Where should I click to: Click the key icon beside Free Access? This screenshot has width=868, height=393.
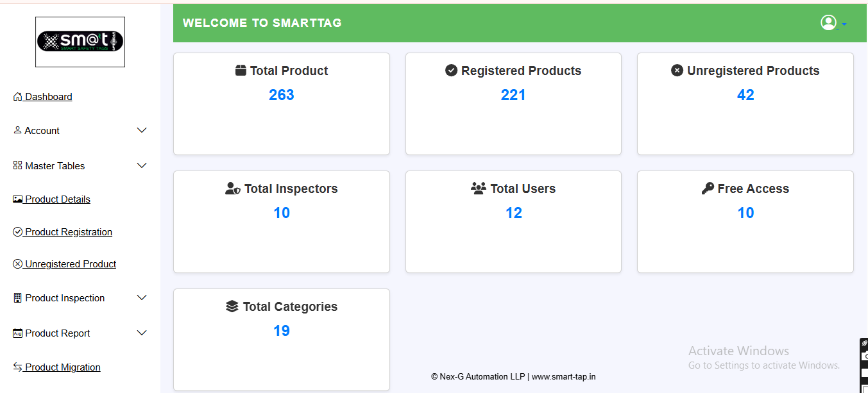coord(708,188)
